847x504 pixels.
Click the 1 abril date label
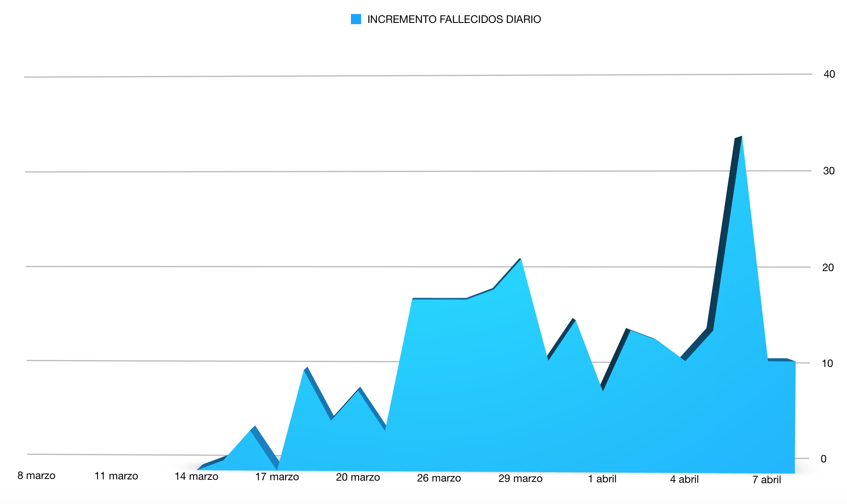(602, 479)
